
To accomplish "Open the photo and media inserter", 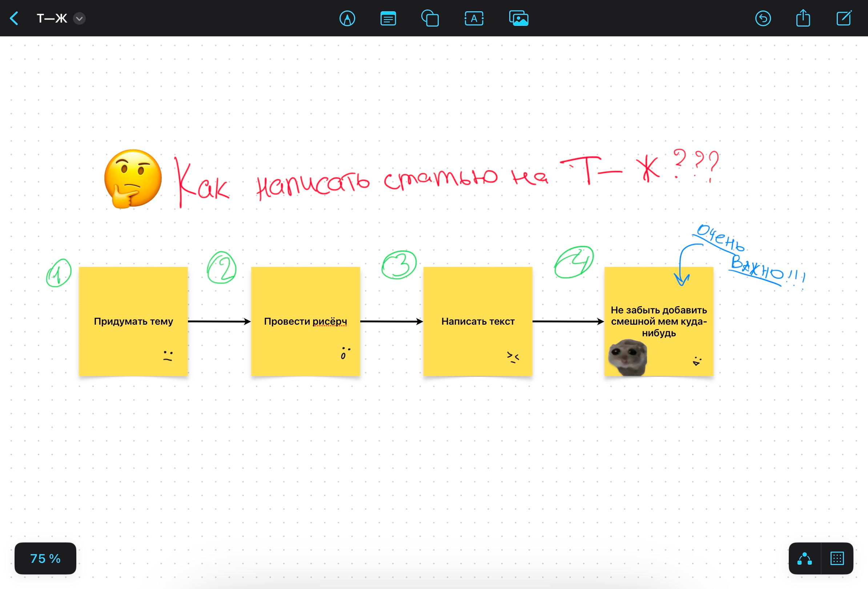I will (x=519, y=18).
